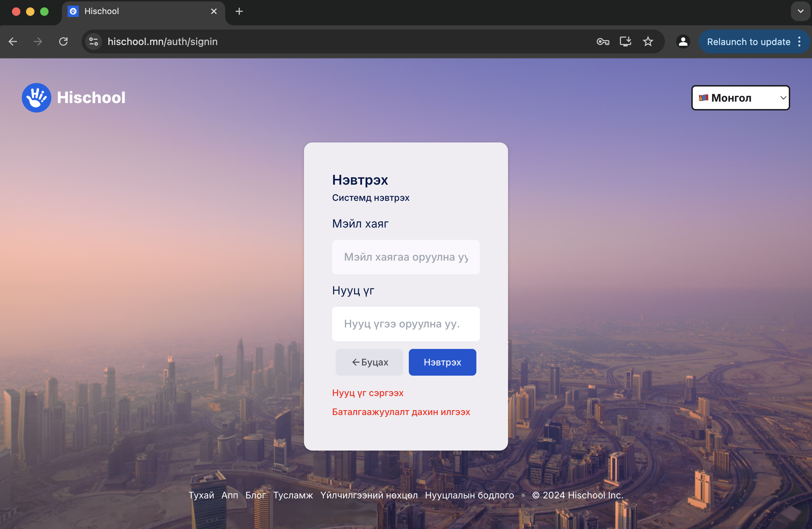Expand the tab search chevron
This screenshot has height=529, width=812.
point(800,11)
